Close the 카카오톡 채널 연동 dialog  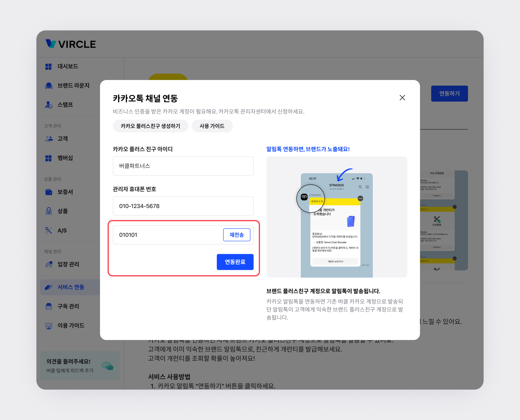402,98
